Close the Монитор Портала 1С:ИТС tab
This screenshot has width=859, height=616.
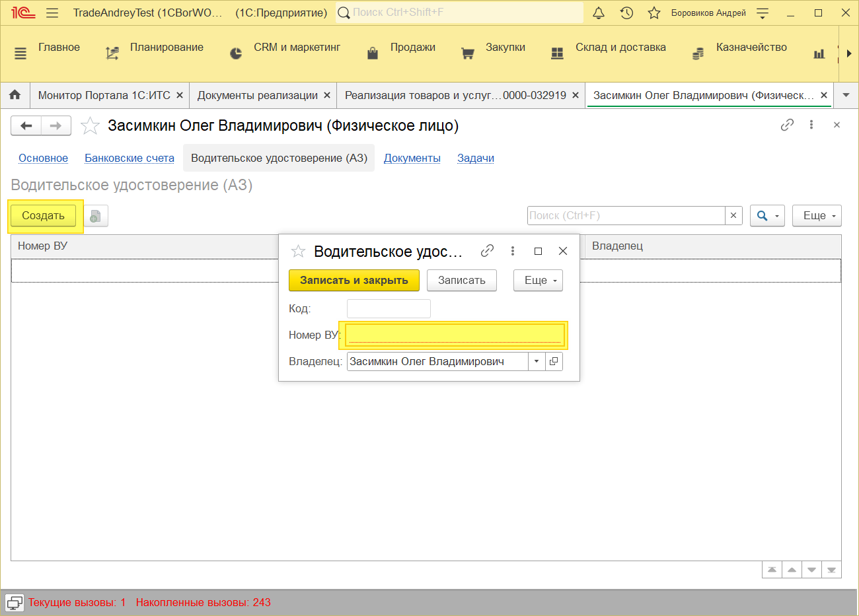tap(180, 95)
